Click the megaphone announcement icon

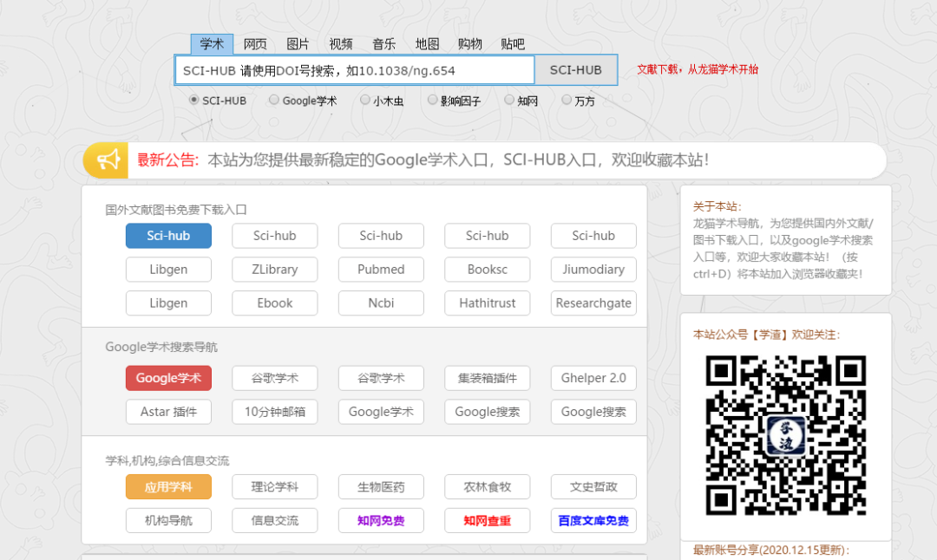click(108, 160)
